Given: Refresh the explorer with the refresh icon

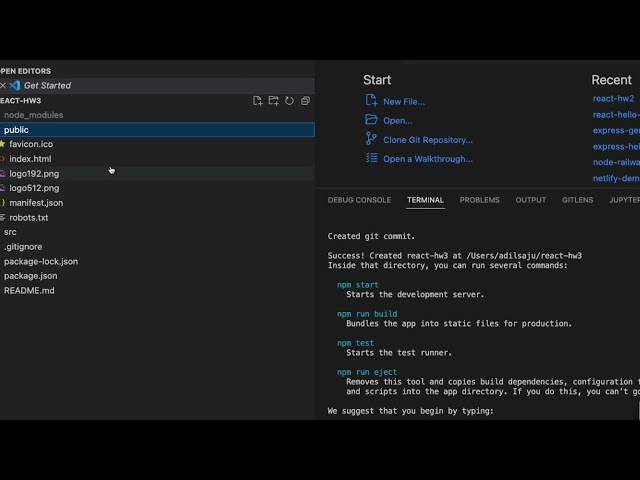Looking at the screenshot, I should 289,101.
